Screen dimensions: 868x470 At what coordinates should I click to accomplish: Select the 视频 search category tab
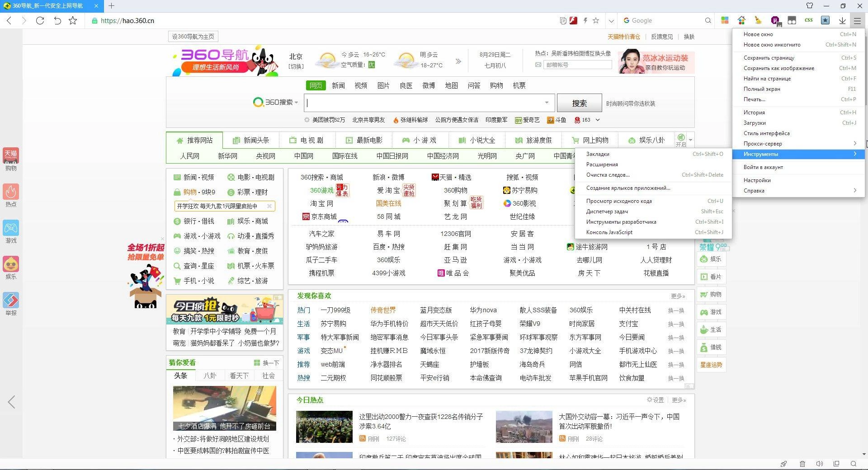point(361,85)
